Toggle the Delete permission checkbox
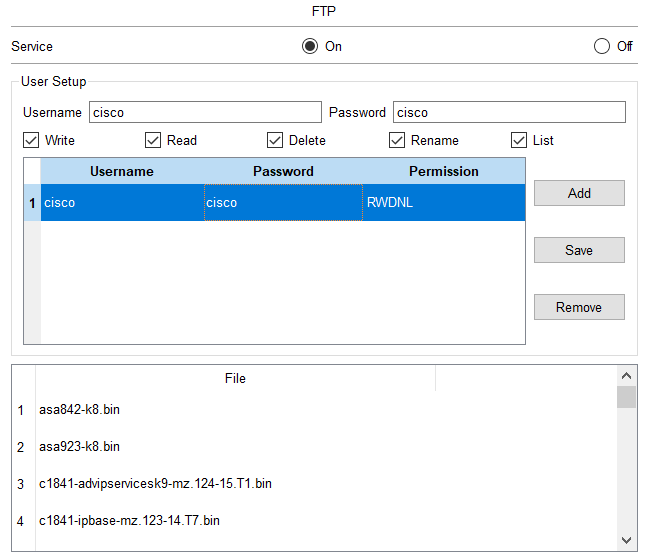This screenshot has height=557, width=645. [276, 140]
